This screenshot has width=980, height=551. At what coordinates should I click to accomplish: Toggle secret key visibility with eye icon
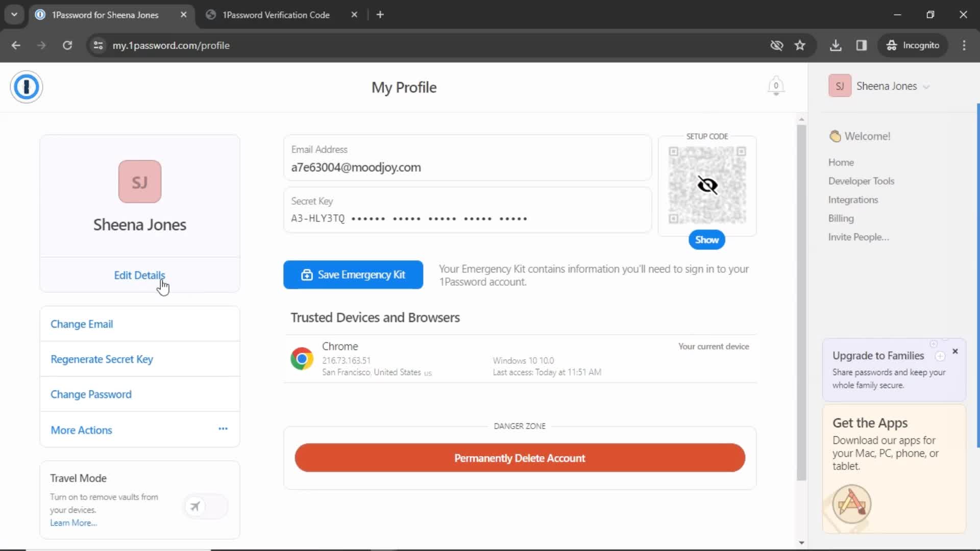click(707, 185)
